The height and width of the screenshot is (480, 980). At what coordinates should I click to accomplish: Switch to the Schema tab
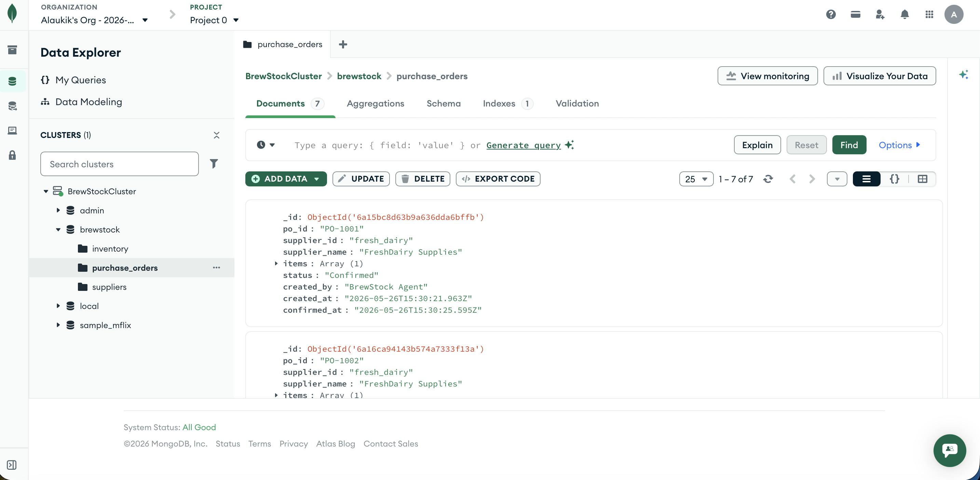point(443,104)
